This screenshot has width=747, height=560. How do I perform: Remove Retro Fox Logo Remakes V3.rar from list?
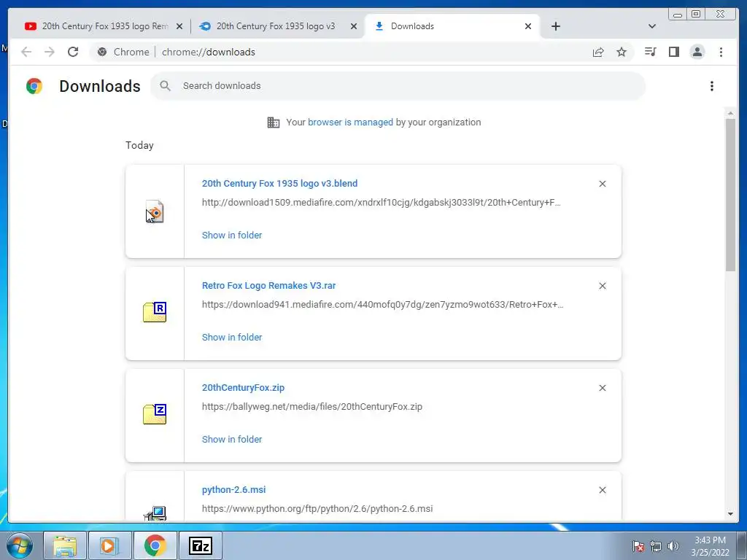(602, 286)
